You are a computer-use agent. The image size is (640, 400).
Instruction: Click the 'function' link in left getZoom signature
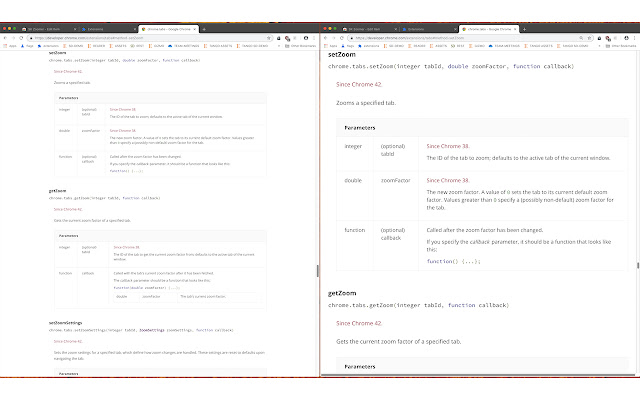(x=131, y=198)
